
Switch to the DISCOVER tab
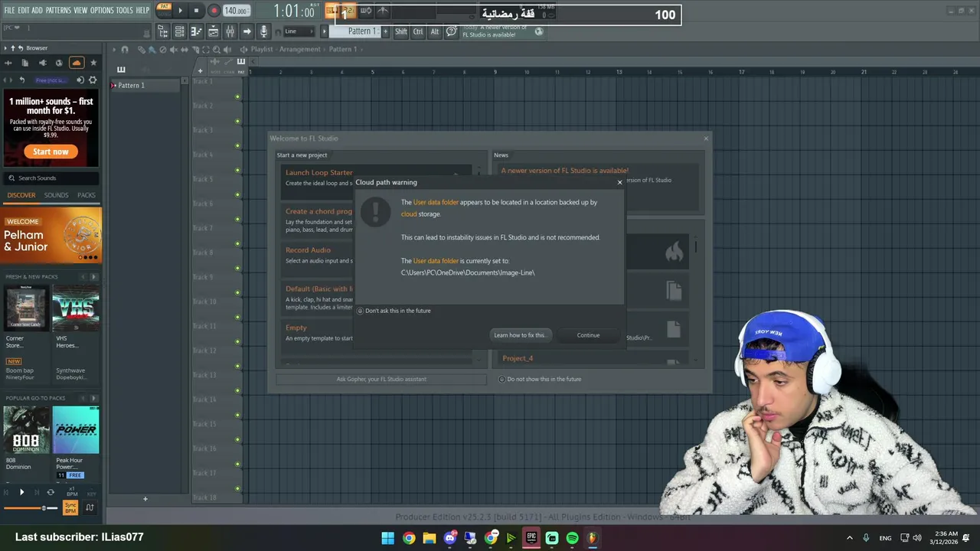tap(21, 195)
